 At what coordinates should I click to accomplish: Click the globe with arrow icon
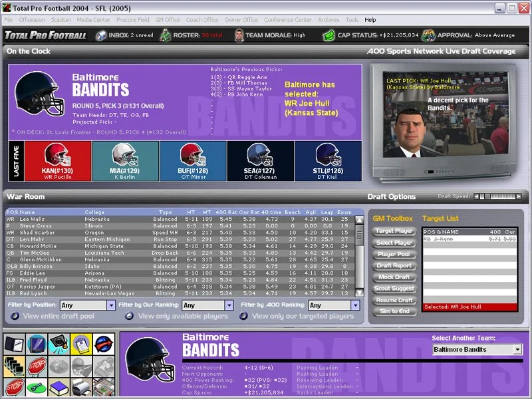103,342
